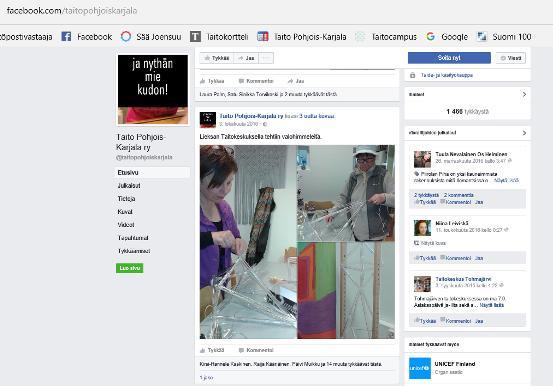Screen dimensions: 553x386
Task: Open the postivastaaja bookmark
Action: [x=26, y=37]
